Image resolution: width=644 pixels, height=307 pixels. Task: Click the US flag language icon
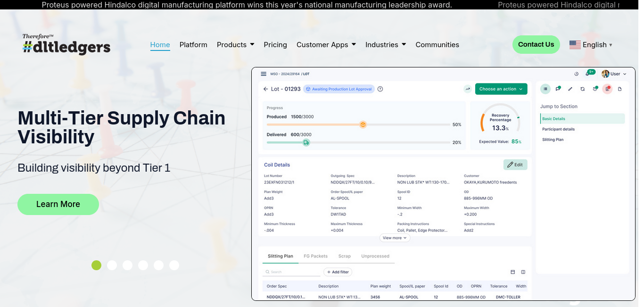click(575, 45)
